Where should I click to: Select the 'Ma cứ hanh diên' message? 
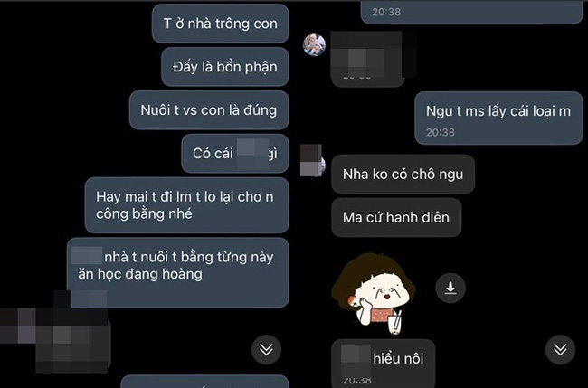click(x=396, y=217)
